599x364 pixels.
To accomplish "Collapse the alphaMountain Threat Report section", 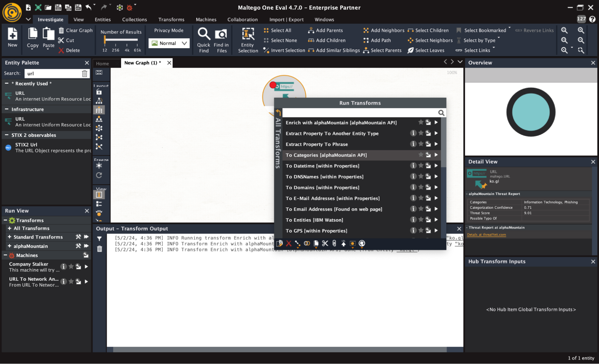I will click(467, 194).
